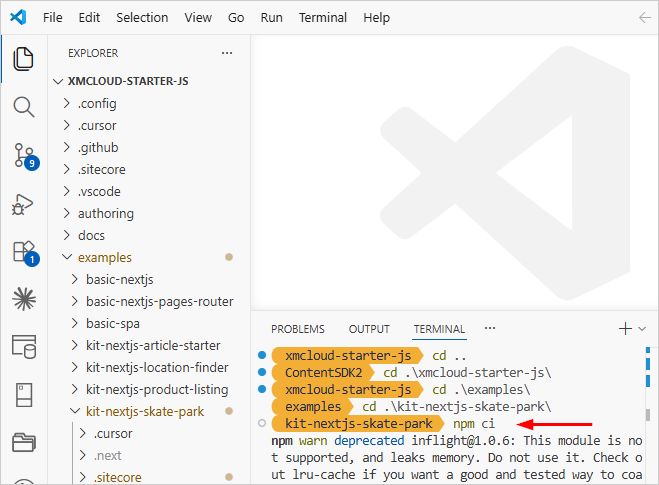Screen dimensions: 659x485
Task: Expand the root .sitecore folder
Action: coord(149,169)
